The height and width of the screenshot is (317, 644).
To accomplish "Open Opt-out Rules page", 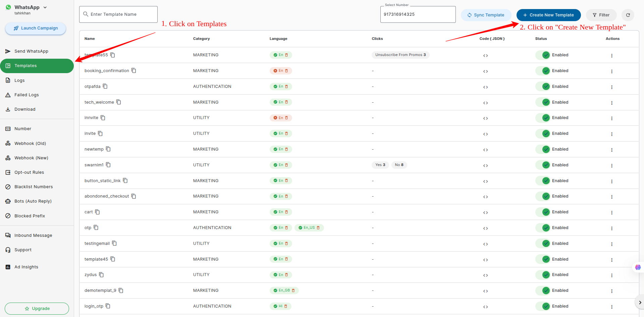I will pos(37,172).
